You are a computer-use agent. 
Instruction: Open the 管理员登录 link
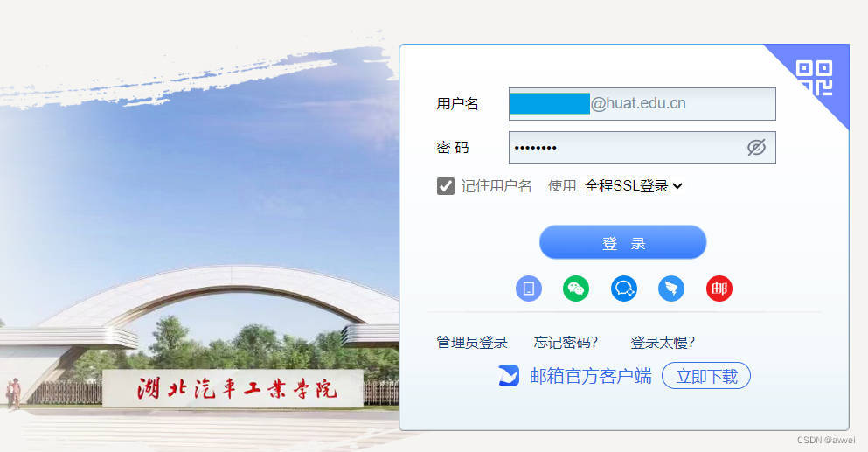pyautogui.click(x=472, y=343)
